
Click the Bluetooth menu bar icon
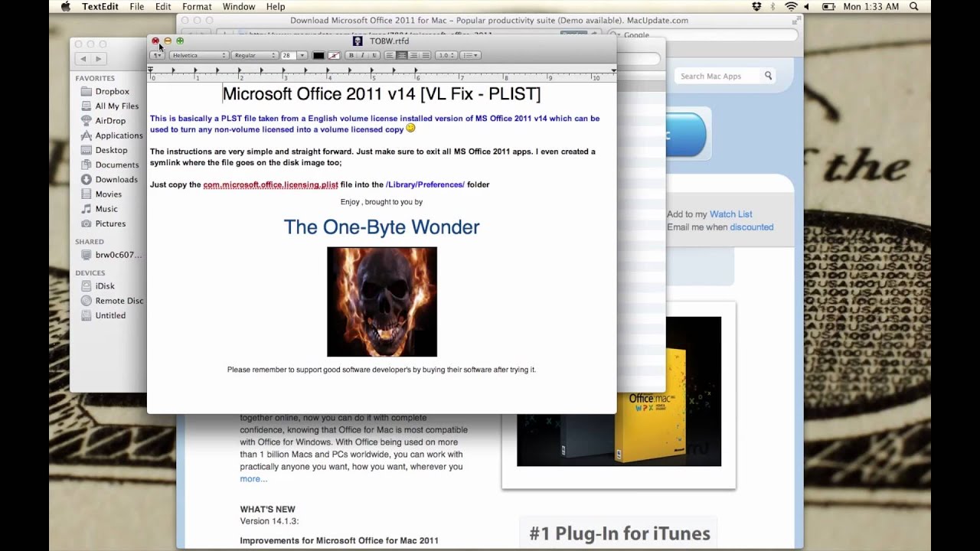click(773, 7)
